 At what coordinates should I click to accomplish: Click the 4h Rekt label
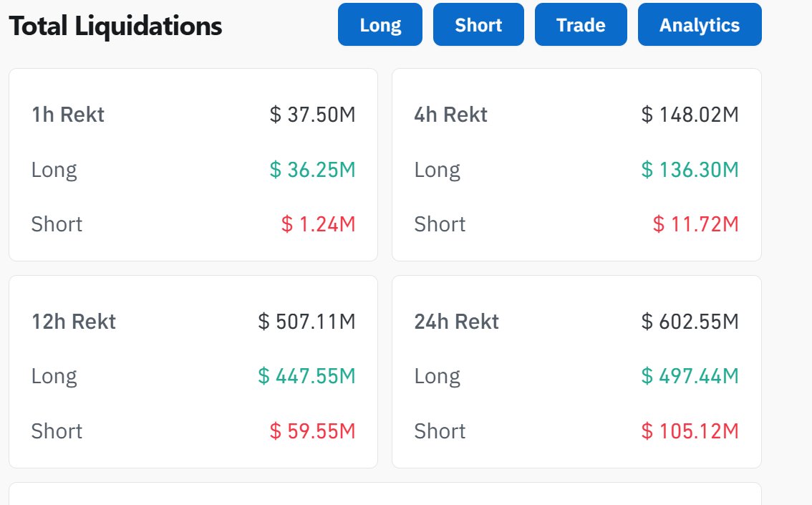pos(450,115)
